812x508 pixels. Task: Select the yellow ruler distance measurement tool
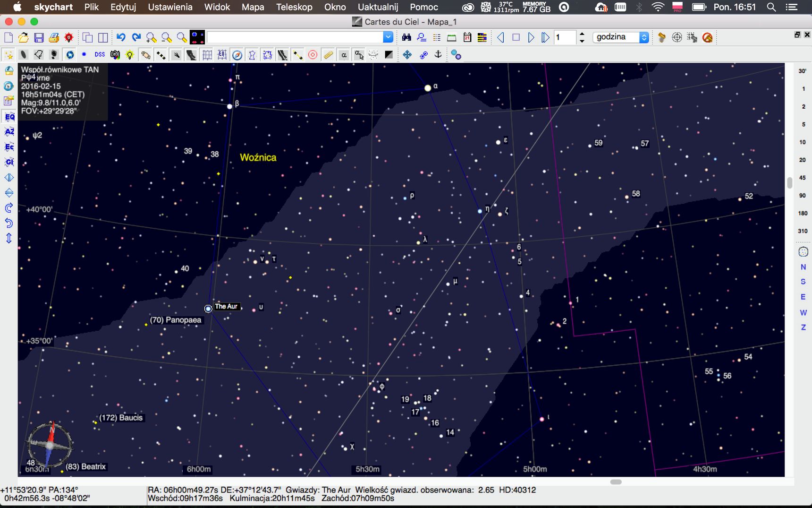pyautogui.click(x=328, y=55)
